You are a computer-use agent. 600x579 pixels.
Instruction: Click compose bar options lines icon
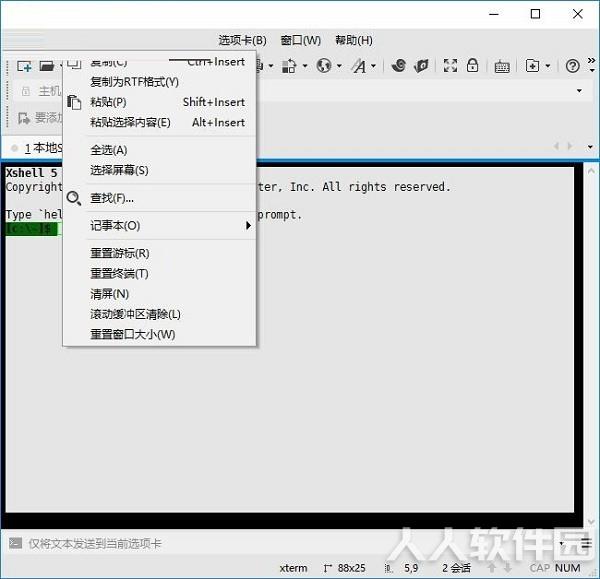(x=586, y=543)
